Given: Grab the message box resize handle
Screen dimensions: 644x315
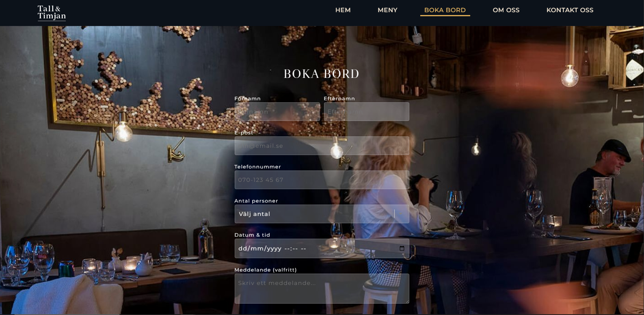Looking at the screenshot, I should coord(406,301).
